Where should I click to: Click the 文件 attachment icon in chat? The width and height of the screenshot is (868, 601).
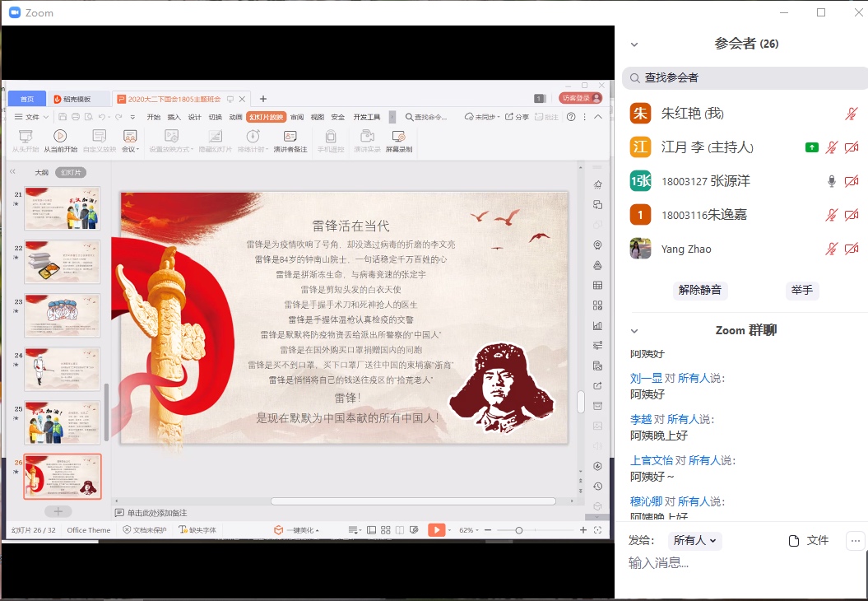coord(794,541)
